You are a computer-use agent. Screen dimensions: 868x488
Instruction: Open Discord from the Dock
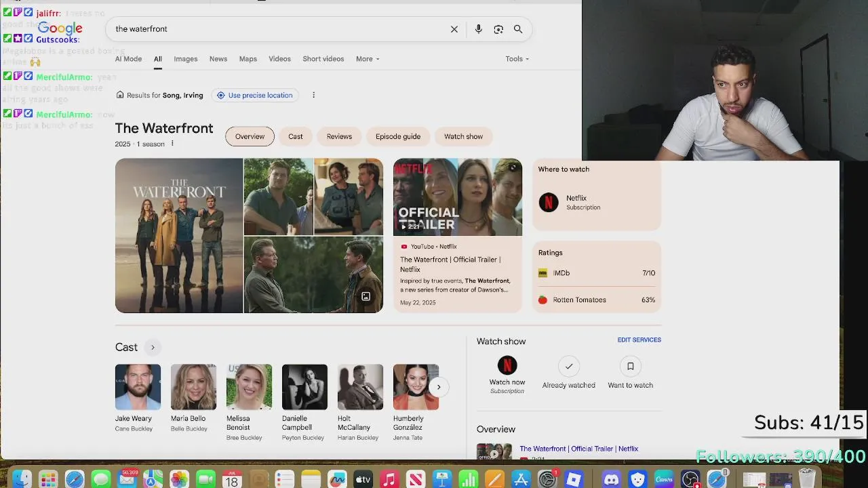[x=611, y=480]
